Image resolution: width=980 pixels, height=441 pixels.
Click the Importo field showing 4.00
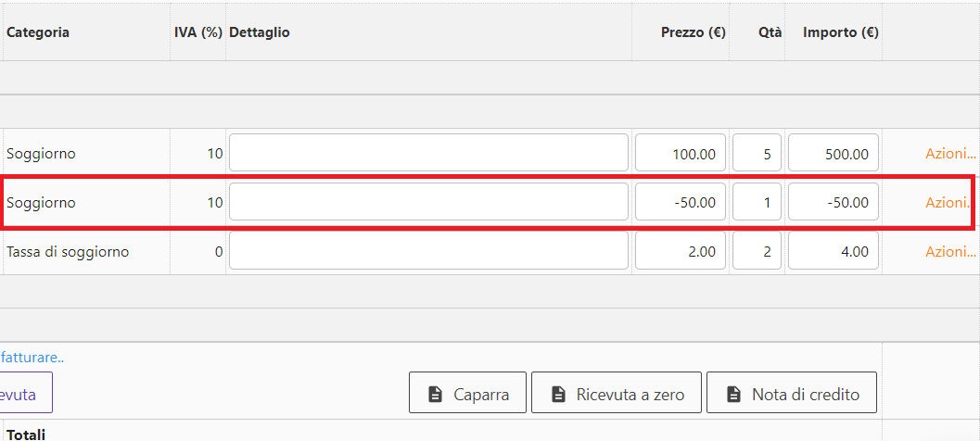point(833,251)
